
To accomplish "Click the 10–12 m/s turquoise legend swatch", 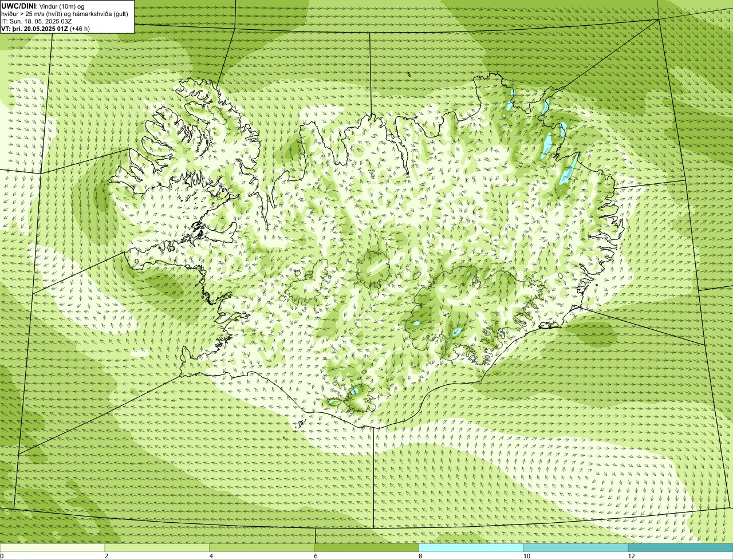I will (x=576, y=547).
